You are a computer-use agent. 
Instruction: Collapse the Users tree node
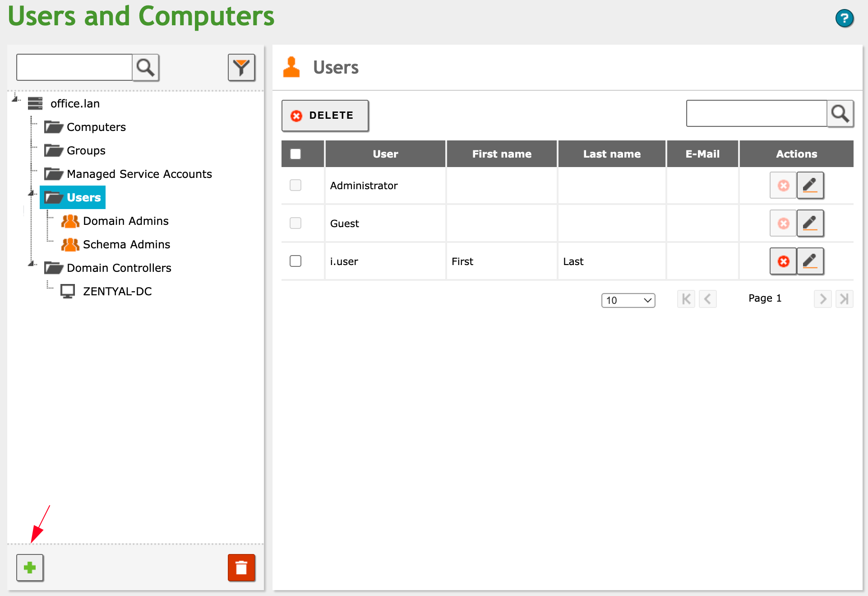click(32, 193)
